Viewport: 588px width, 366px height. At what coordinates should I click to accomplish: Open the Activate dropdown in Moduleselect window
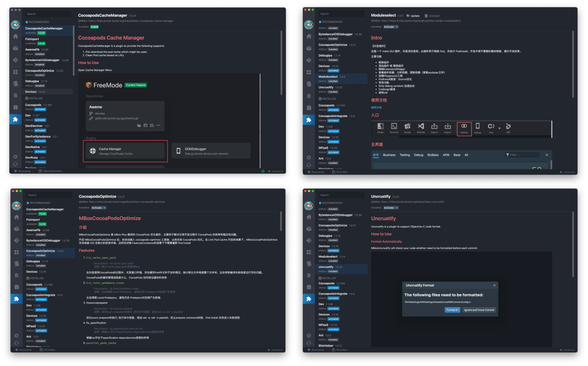pos(391,27)
